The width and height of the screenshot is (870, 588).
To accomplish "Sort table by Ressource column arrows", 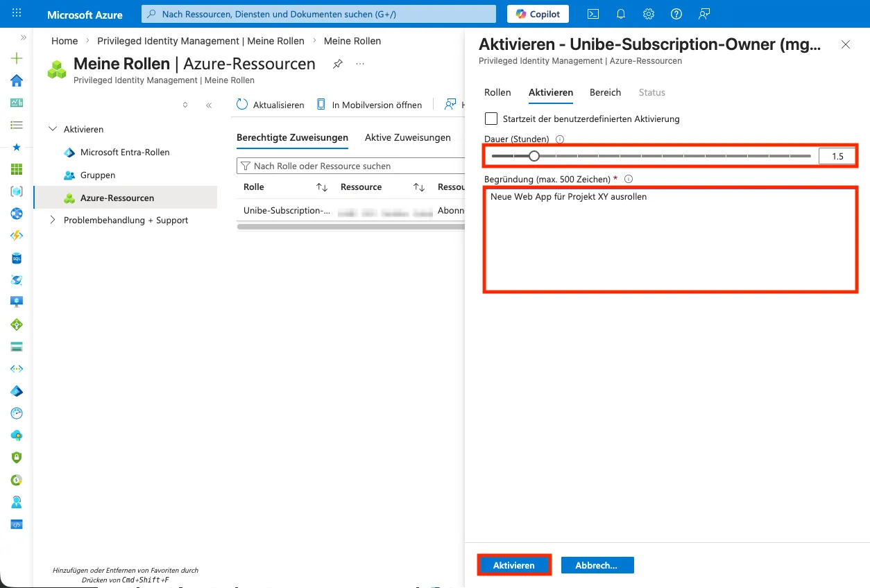I will pyautogui.click(x=419, y=187).
